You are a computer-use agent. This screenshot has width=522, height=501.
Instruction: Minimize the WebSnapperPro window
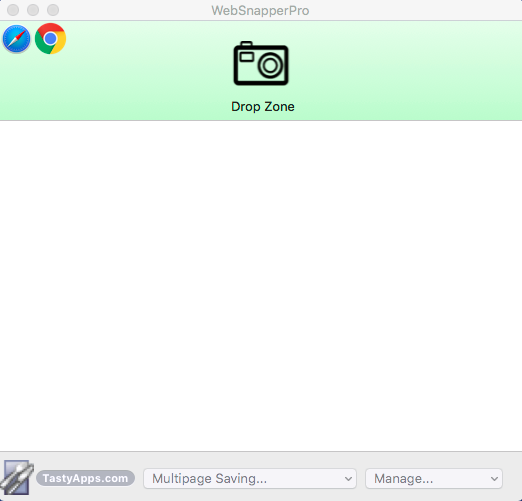tap(33, 10)
